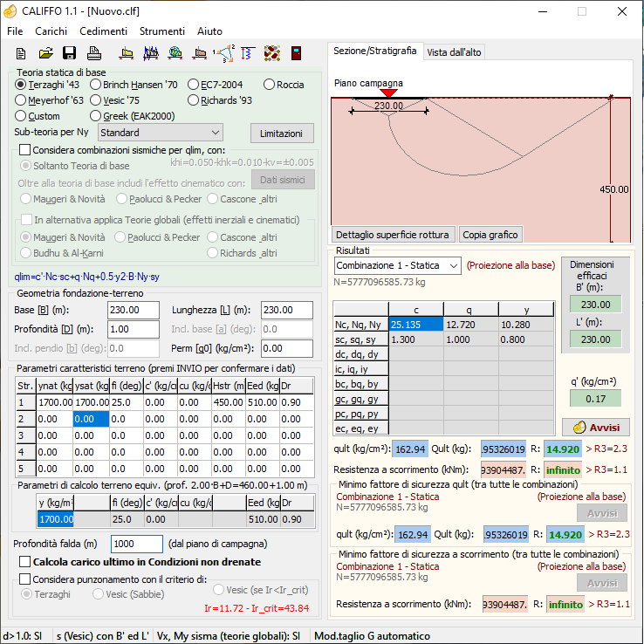The width and height of the screenshot is (644, 644).
Task: Click the Perm [q0] input field
Action: tap(287, 348)
